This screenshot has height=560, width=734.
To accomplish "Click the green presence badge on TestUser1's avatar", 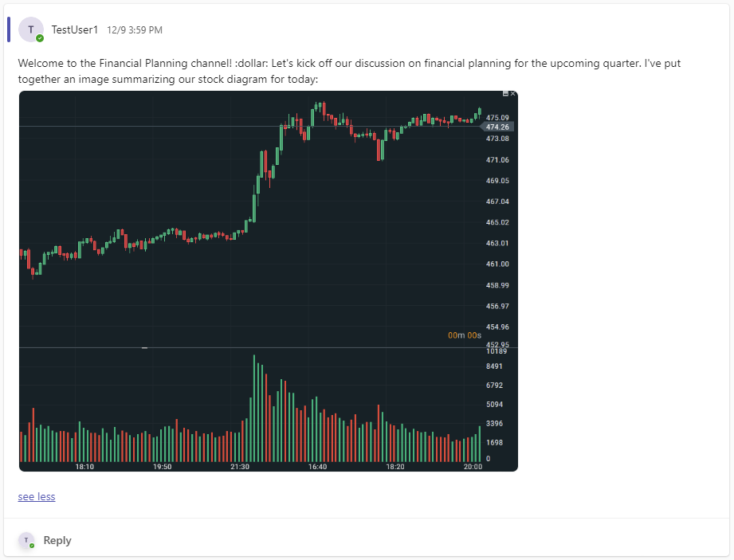I will (x=40, y=38).
